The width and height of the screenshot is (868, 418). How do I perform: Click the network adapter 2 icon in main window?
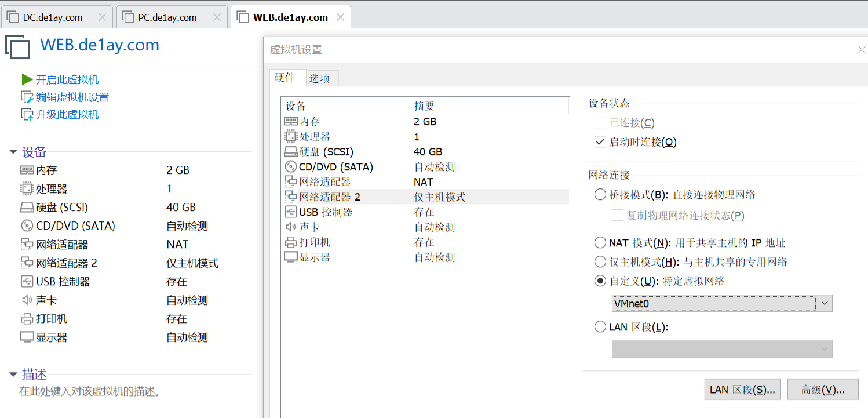27,263
